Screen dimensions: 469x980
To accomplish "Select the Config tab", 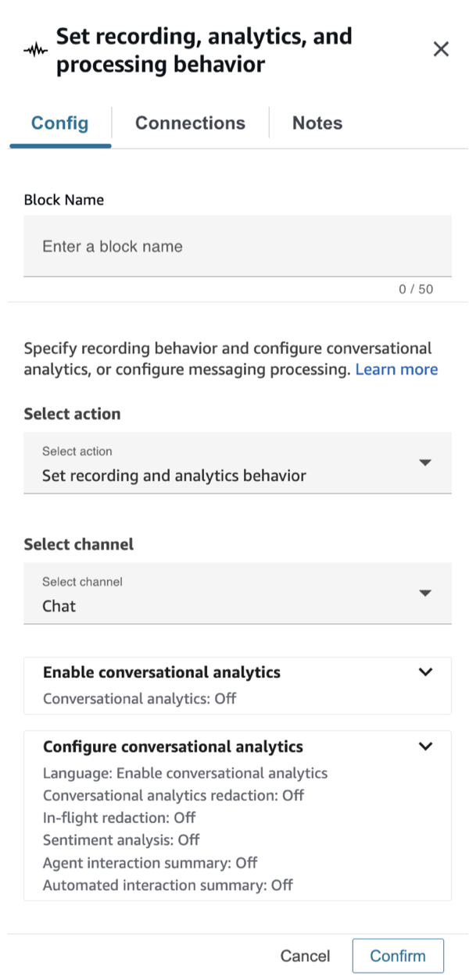I will (x=59, y=123).
